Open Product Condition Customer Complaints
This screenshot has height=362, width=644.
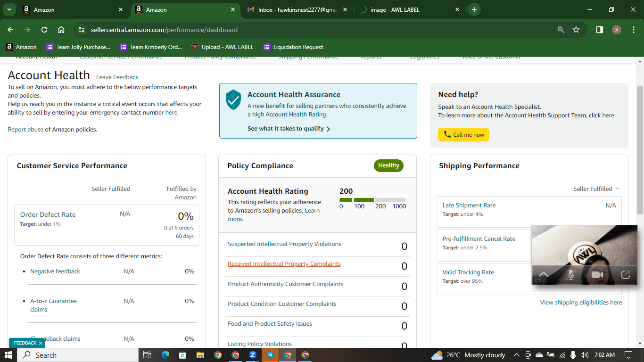point(282,304)
